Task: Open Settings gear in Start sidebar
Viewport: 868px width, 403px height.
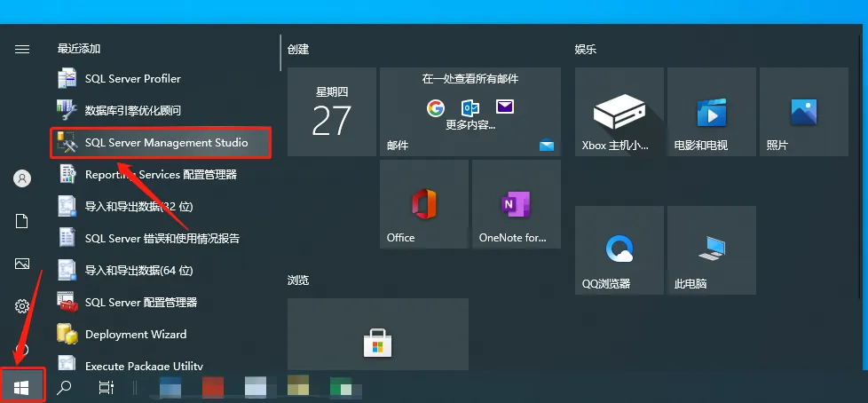Action: coord(22,305)
